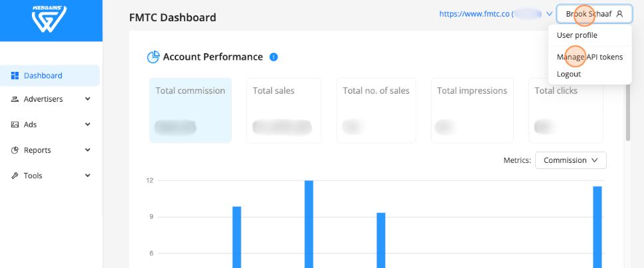Click the Account Performance pie chart icon
Image resolution: width=644 pixels, height=268 pixels.
pos(153,57)
